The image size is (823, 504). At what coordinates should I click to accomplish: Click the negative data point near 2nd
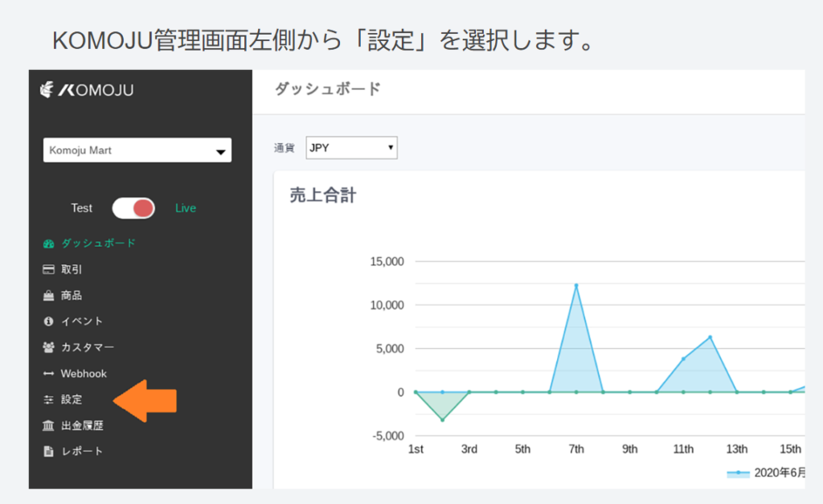tap(443, 420)
